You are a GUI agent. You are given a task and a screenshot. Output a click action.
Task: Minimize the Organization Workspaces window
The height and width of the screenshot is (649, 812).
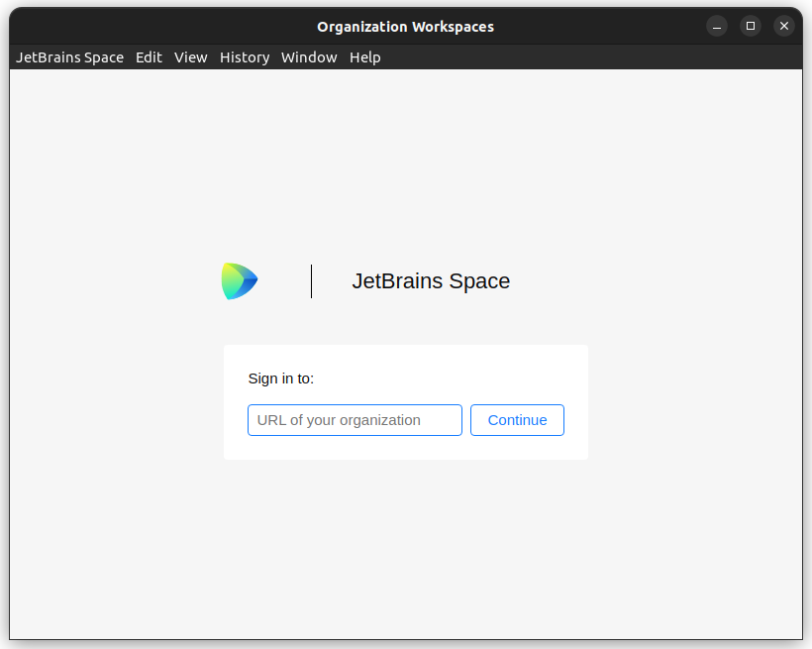point(717,26)
